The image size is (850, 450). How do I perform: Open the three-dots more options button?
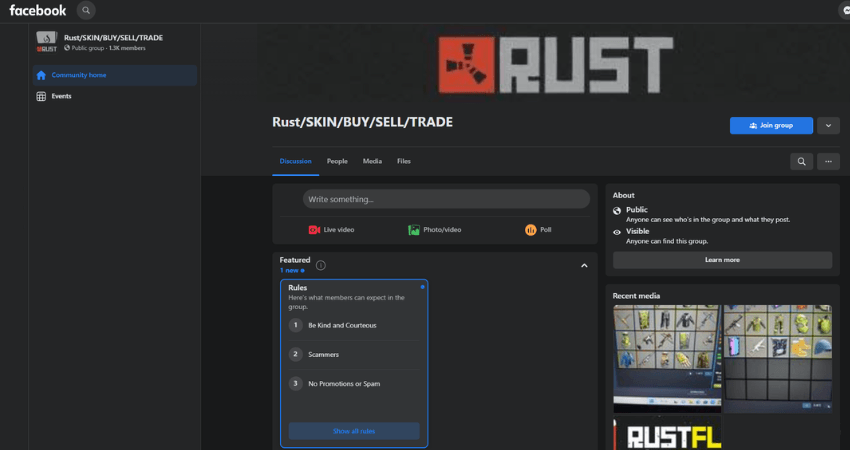[x=828, y=162]
